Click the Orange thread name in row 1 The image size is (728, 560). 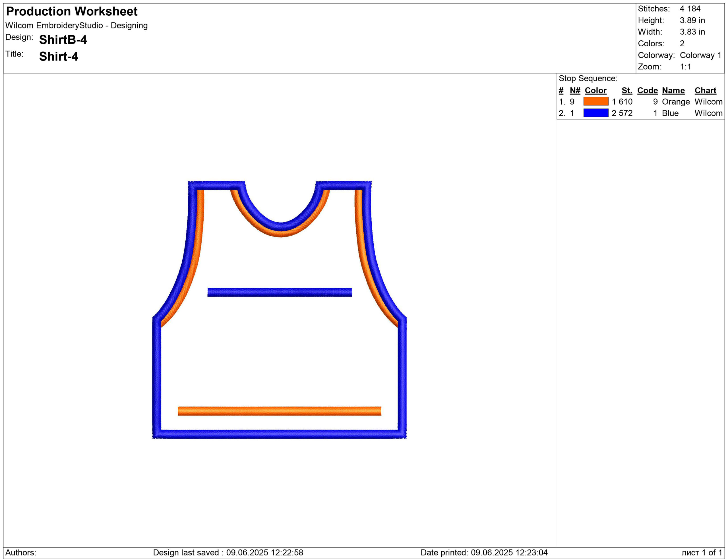pyautogui.click(x=676, y=101)
